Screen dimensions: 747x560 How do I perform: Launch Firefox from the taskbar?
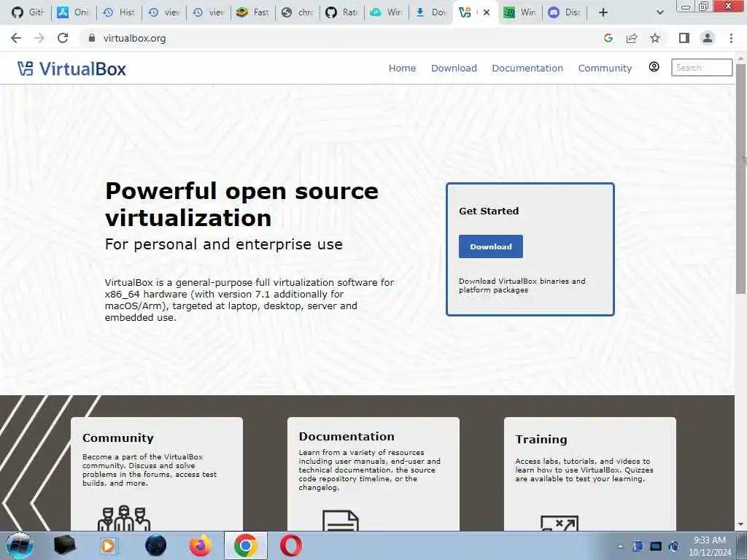click(x=200, y=545)
